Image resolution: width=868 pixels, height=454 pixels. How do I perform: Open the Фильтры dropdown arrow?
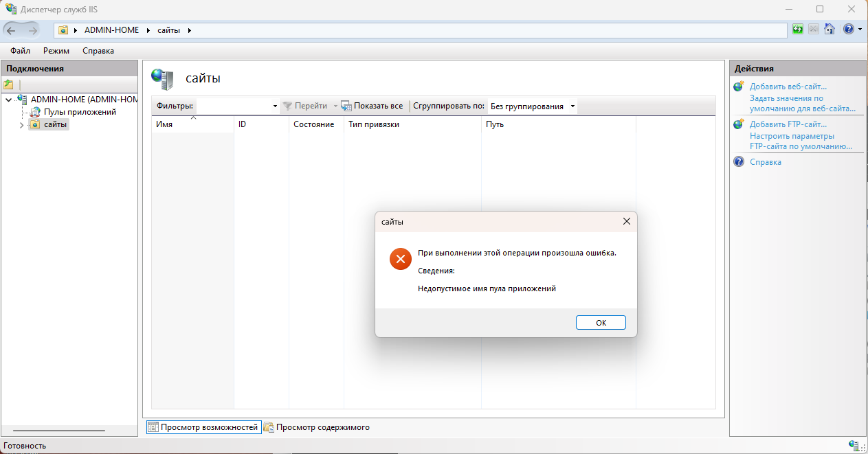[275, 106]
